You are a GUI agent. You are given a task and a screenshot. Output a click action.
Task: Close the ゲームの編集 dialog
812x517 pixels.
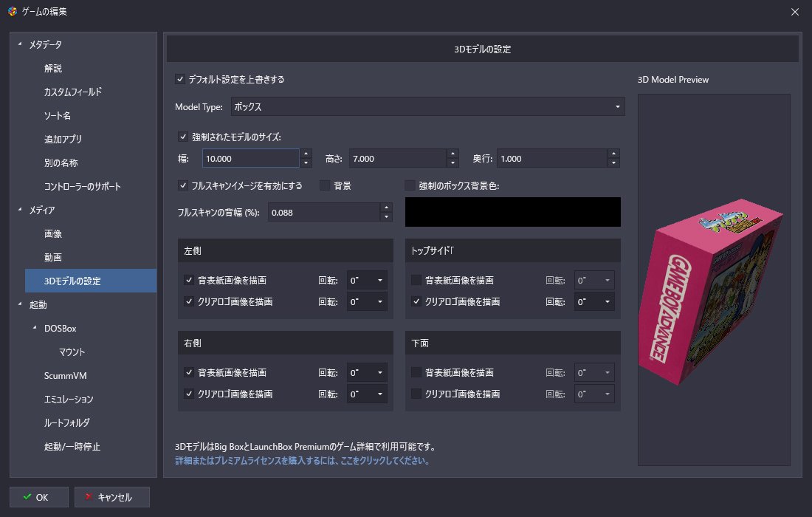click(795, 11)
